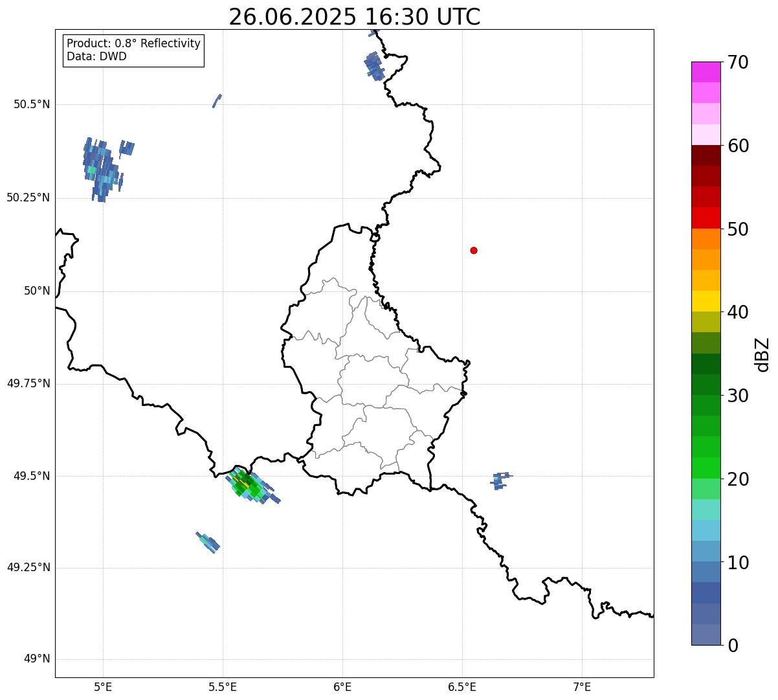Click the 49°N latitude label
778x700 pixels.
37,659
